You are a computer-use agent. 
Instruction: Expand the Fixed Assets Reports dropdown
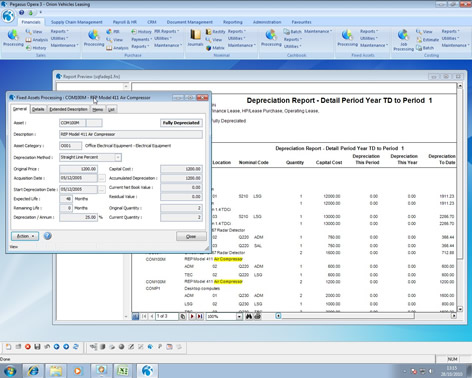click(x=369, y=31)
